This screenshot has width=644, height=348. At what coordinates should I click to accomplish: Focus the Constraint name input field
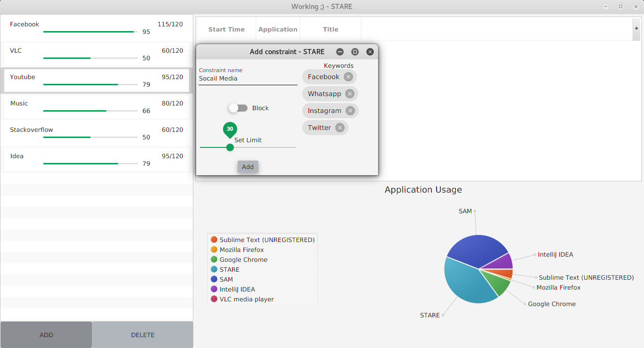(x=248, y=79)
